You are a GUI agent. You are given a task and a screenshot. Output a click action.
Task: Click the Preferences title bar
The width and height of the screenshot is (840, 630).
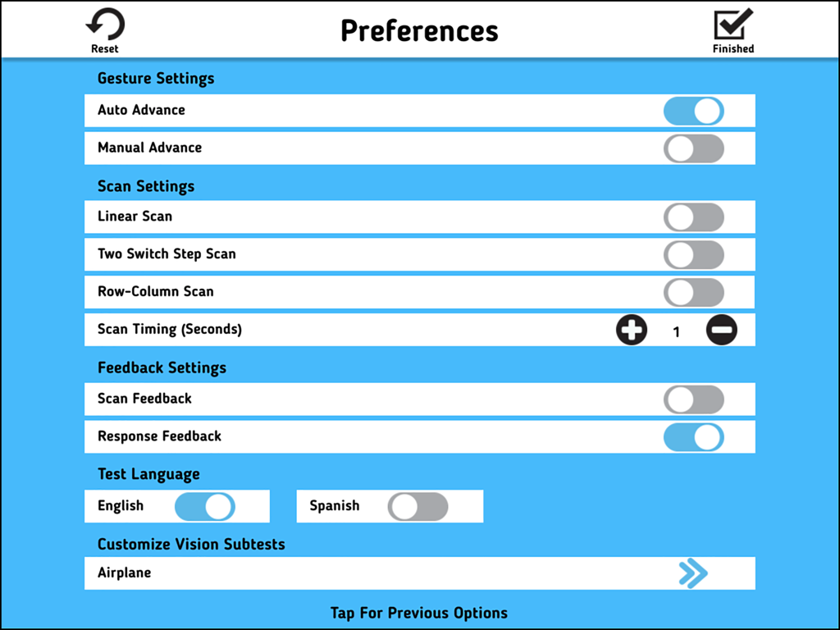(x=419, y=31)
